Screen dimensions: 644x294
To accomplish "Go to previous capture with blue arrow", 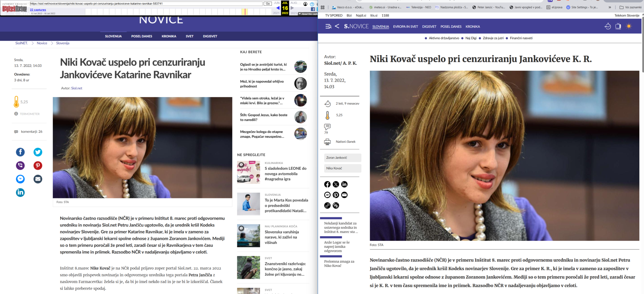I will (278, 8).
